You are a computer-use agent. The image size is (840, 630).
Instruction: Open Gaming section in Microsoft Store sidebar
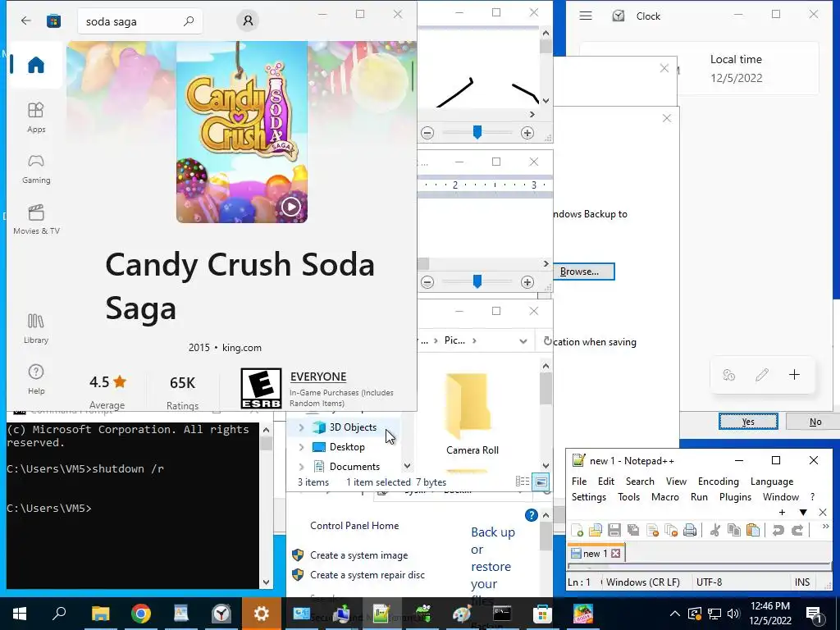tap(36, 168)
